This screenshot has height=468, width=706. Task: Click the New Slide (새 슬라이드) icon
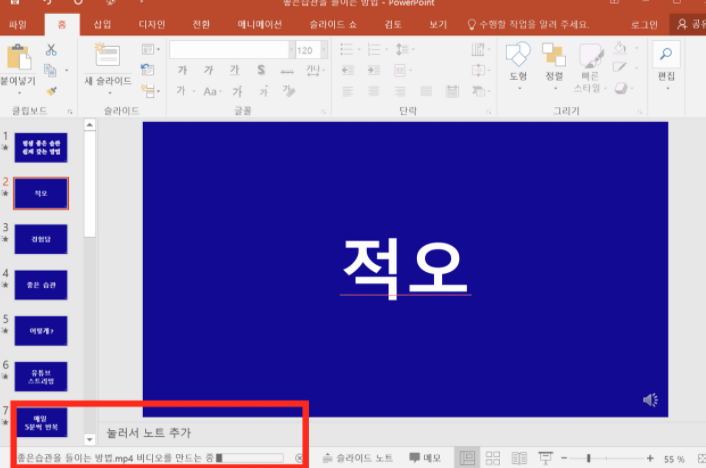107,55
